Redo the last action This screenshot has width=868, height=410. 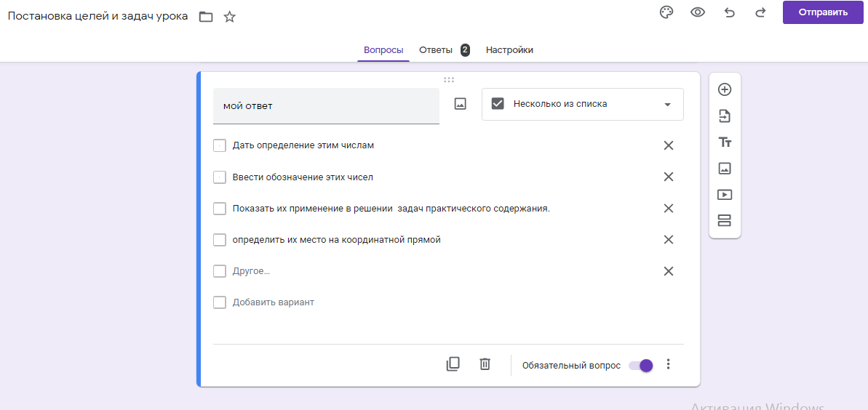click(760, 13)
